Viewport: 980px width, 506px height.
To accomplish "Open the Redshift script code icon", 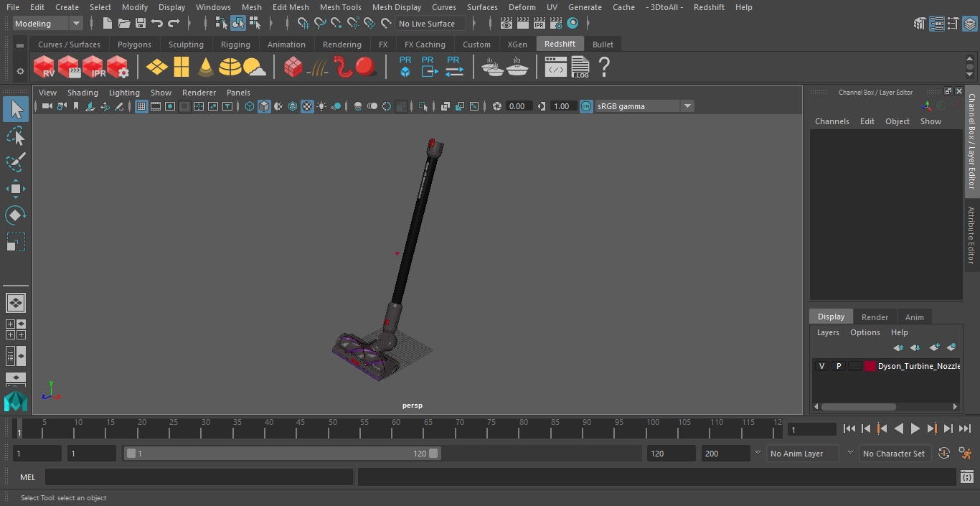I will click(x=556, y=67).
